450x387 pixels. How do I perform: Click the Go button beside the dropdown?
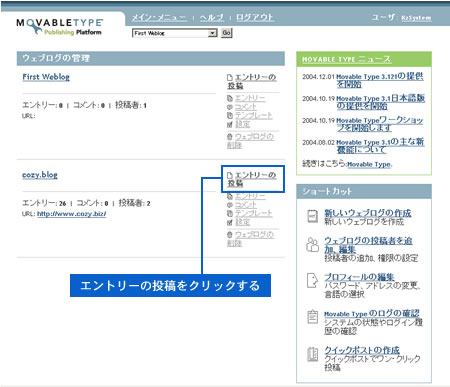[x=226, y=33]
